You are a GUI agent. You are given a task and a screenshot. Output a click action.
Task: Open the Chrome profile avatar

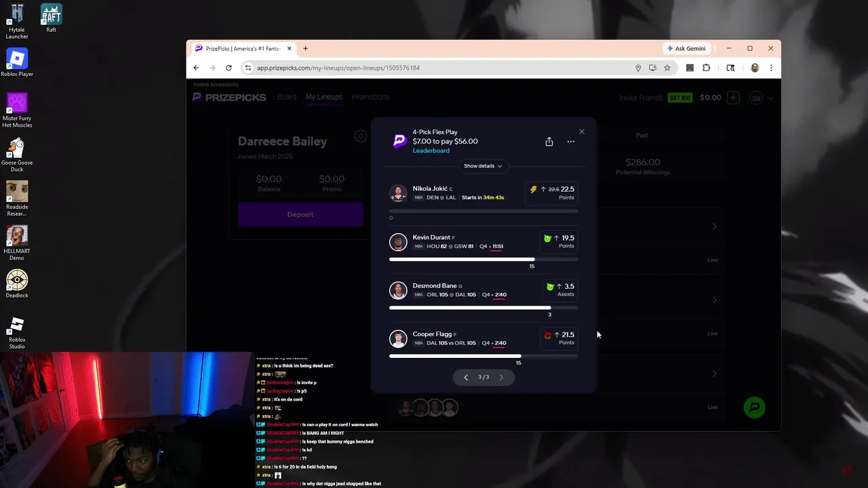click(x=755, y=68)
